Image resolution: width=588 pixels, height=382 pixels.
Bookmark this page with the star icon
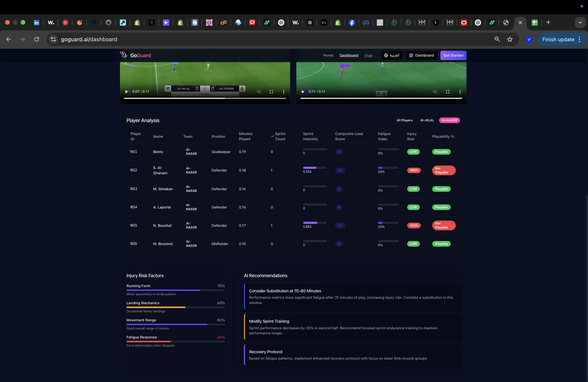[x=510, y=39]
